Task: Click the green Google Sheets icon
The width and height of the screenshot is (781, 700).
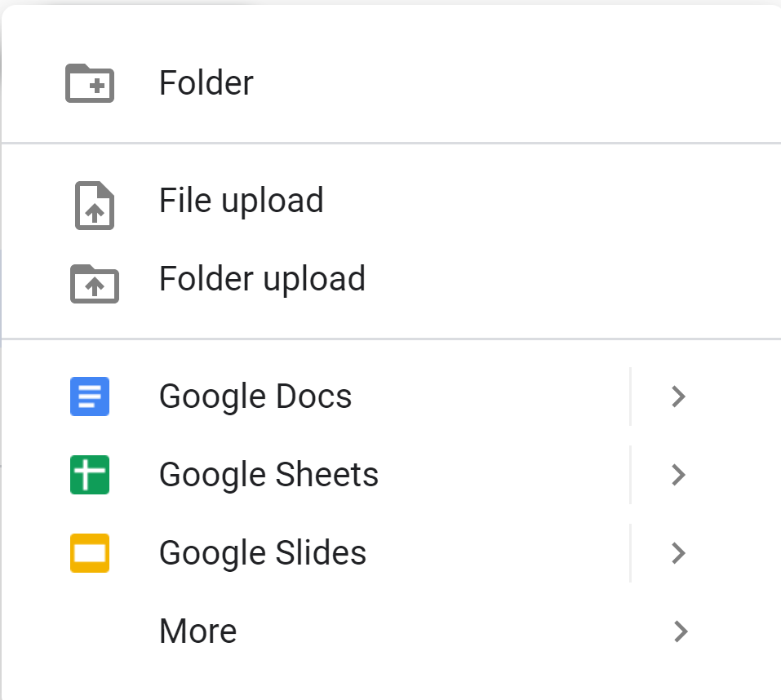Action: 90,475
